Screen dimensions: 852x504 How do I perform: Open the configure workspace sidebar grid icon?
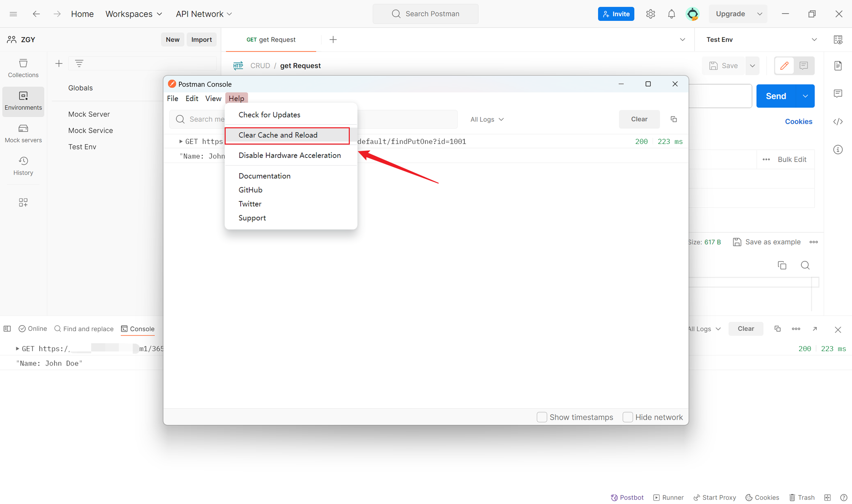click(x=23, y=202)
